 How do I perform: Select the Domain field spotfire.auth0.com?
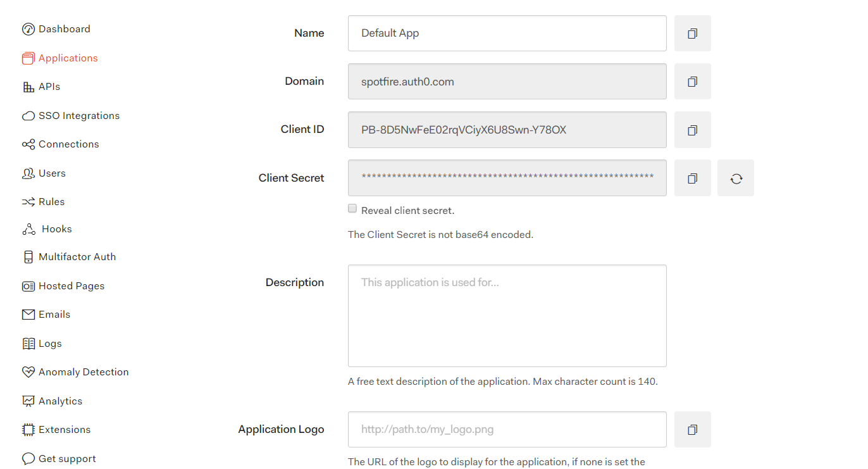[507, 81]
